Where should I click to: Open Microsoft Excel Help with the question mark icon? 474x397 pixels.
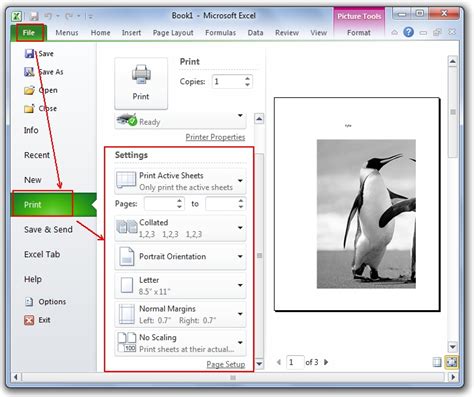408,32
